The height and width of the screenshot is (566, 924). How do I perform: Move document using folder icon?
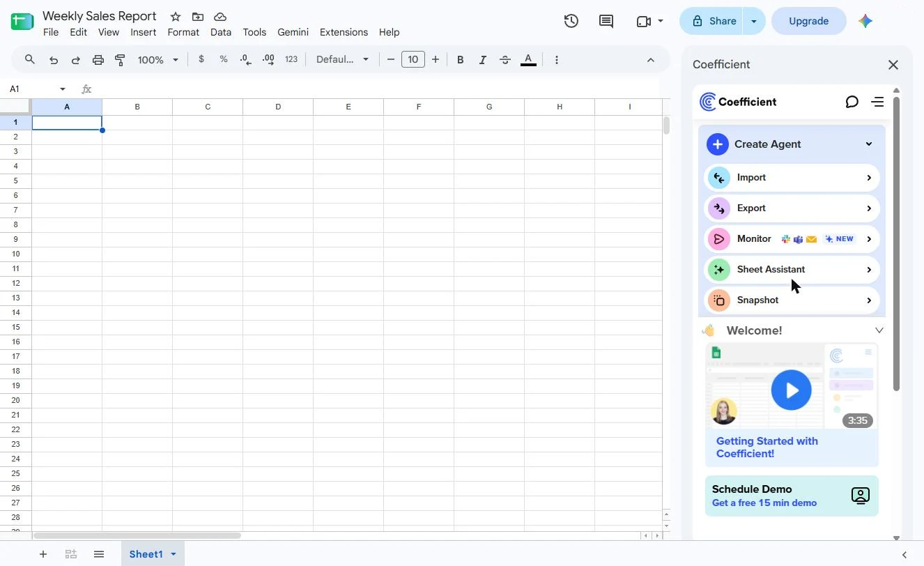[x=198, y=17]
